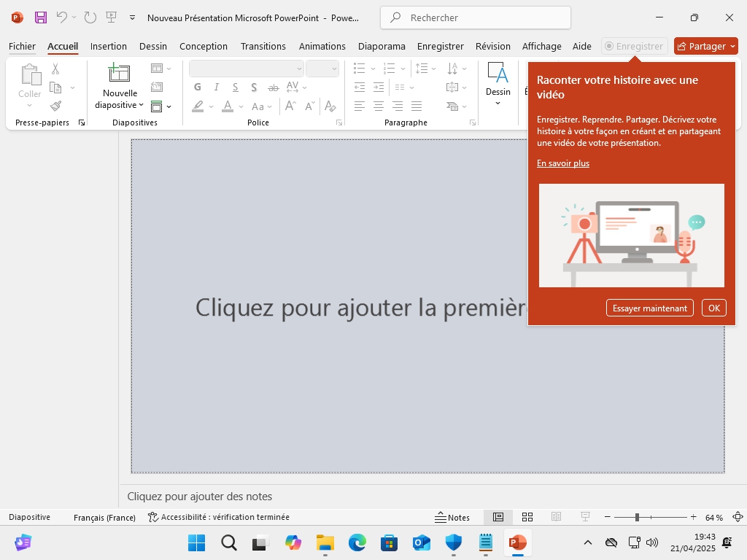The image size is (747, 560).
Task: Save the presentation with the disk icon
Action: [x=41, y=17]
